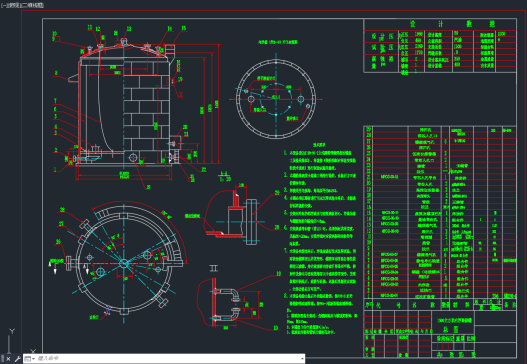Open command line customize wrench menu

17,359
